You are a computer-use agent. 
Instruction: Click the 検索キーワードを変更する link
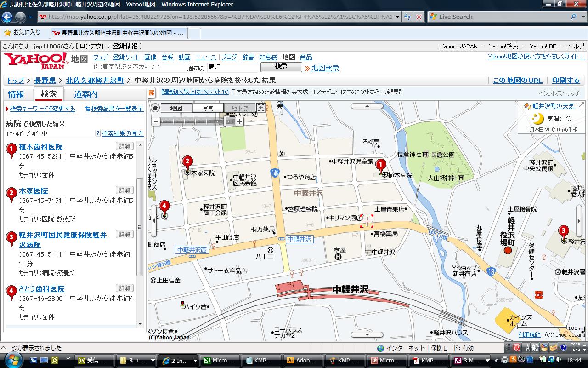click(42, 109)
